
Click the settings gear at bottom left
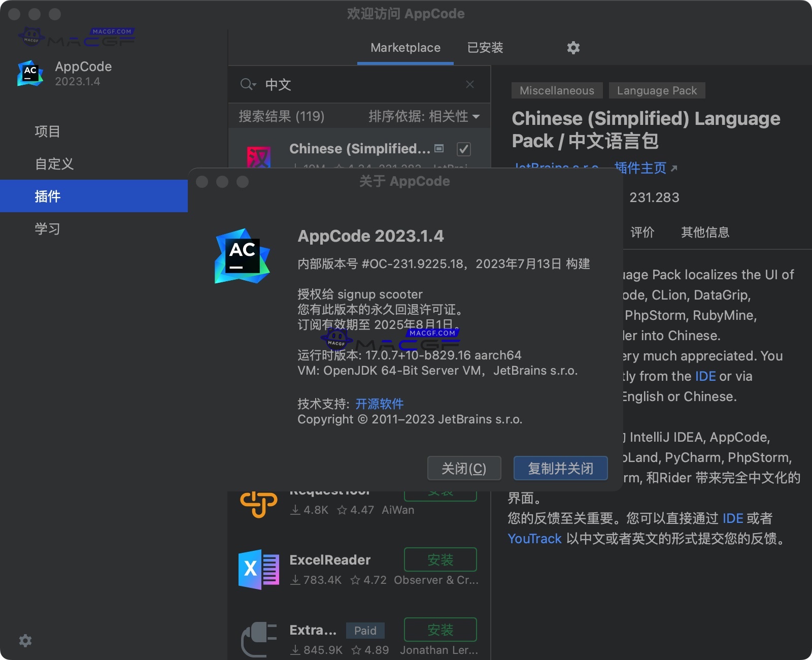click(x=24, y=641)
